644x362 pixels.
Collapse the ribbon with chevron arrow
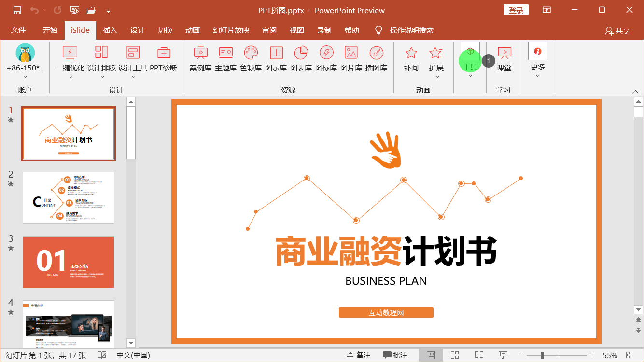(x=635, y=91)
